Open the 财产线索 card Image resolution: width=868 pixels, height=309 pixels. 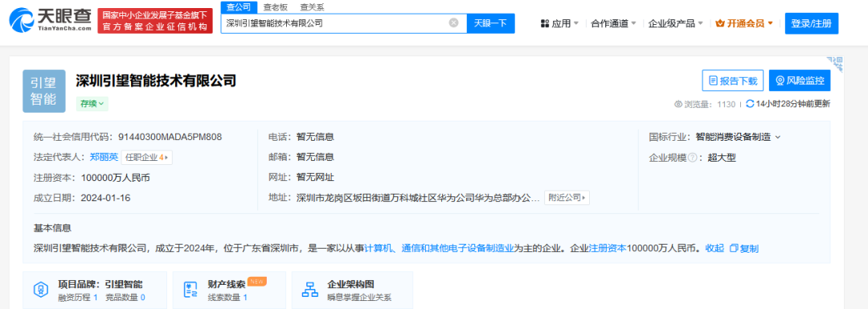229,290
